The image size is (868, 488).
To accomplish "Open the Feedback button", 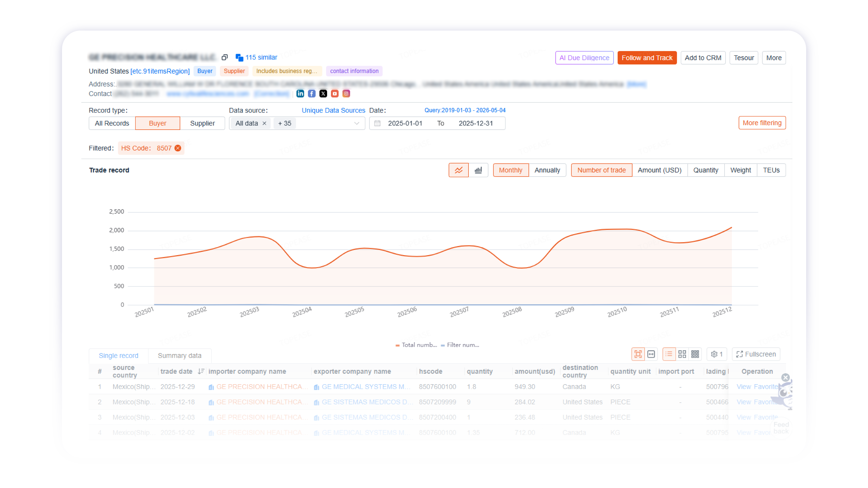I will pyautogui.click(x=781, y=428).
